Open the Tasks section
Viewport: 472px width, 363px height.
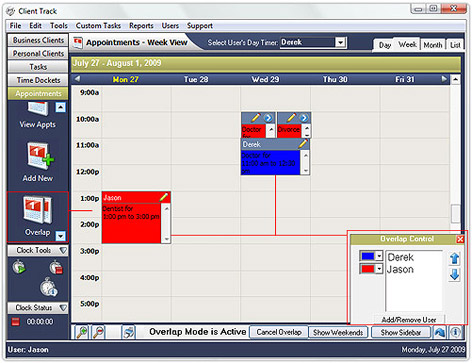(x=38, y=67)
